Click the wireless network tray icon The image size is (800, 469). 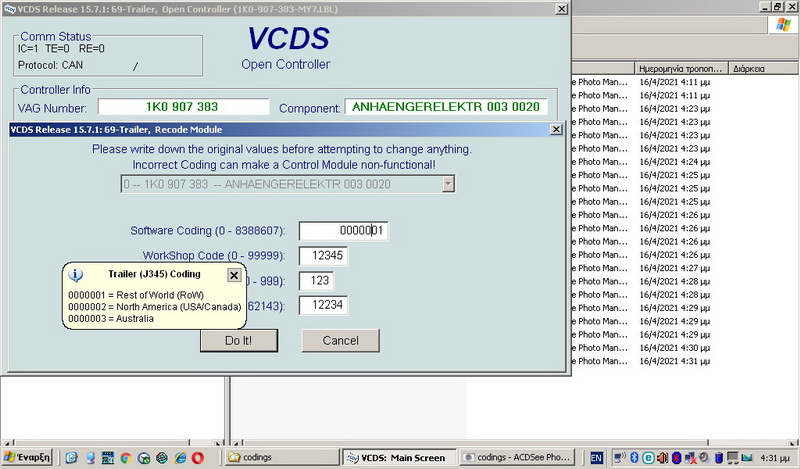620,457
